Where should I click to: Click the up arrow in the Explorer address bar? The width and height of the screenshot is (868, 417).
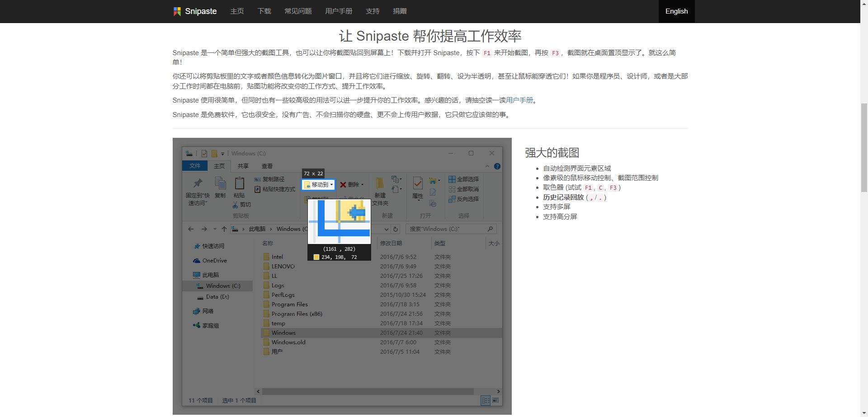click(x=224, y=229)
